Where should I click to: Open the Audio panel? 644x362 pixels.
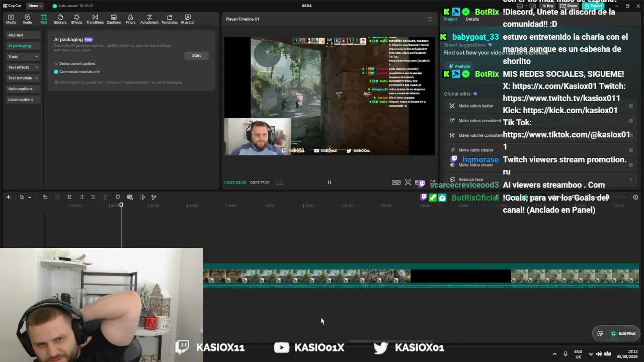[x=27, y=19]
